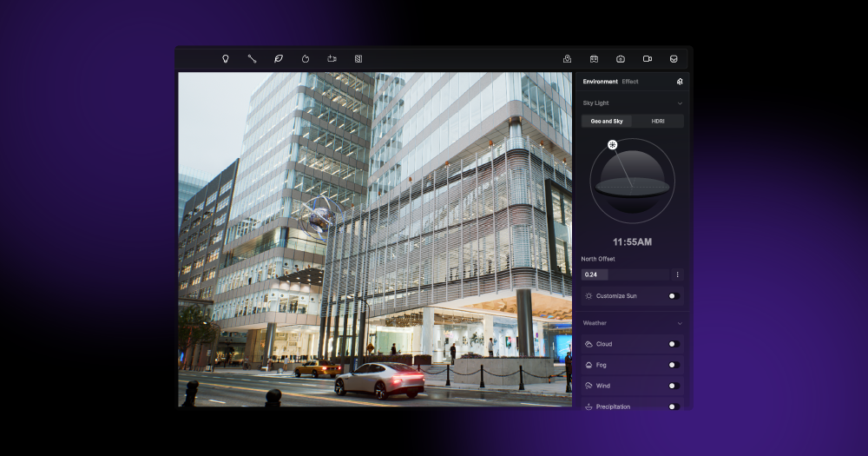Screen dimensions: 868x456
Task: Click the path tool icon in toolbar
Action: point(252,59)
